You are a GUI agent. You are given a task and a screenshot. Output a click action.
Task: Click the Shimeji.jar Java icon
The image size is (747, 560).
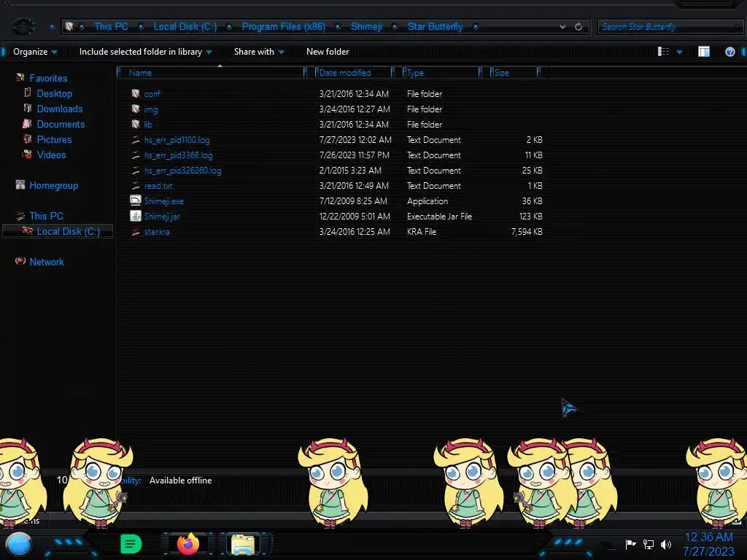[x=136, y=216]
